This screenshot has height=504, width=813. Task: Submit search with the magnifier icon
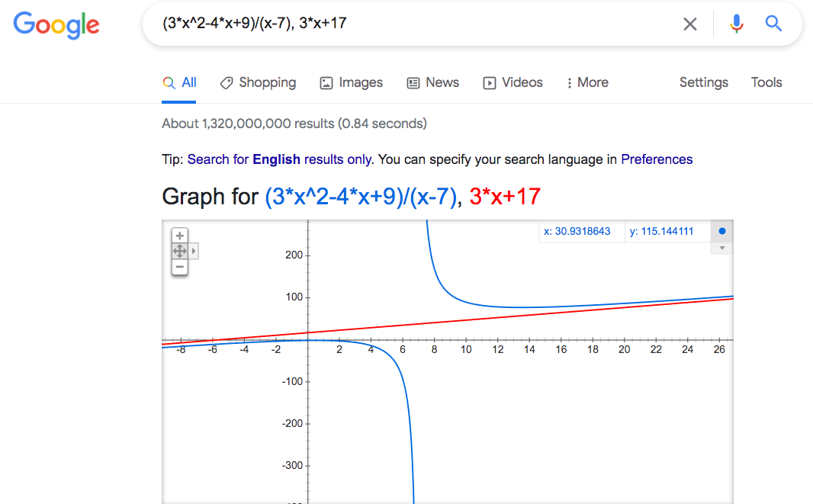[x=773, y=24]
